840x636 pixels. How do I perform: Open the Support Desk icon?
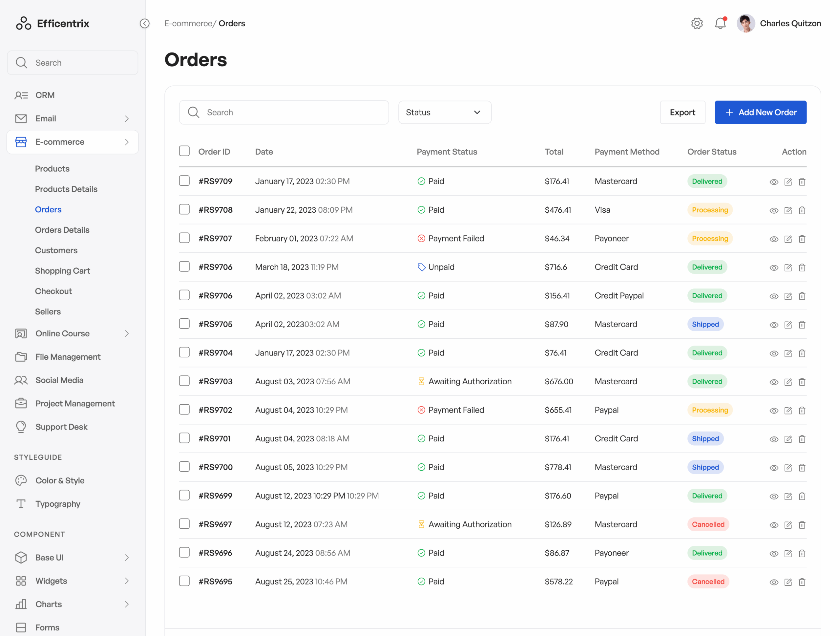[21, 426]
